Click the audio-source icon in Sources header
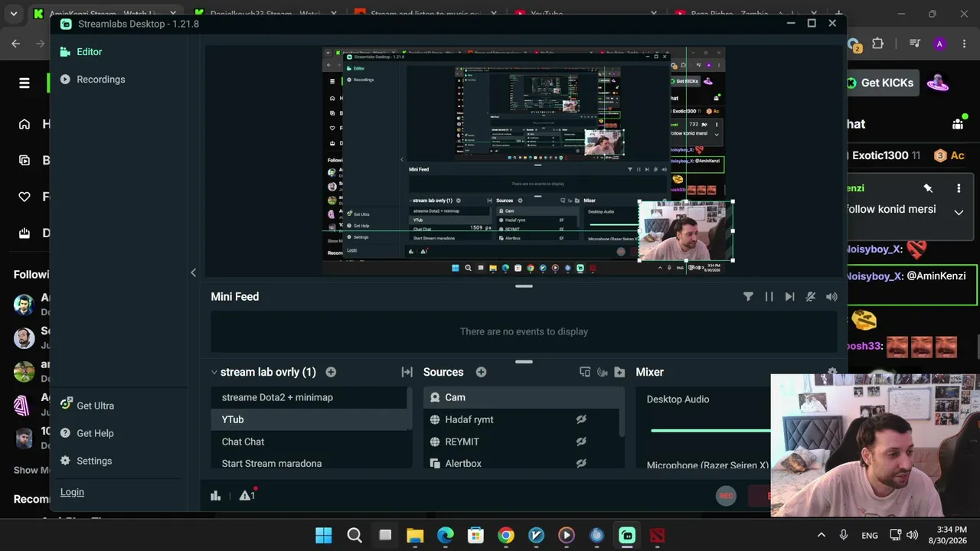980x551 pixels. [603, 372]
